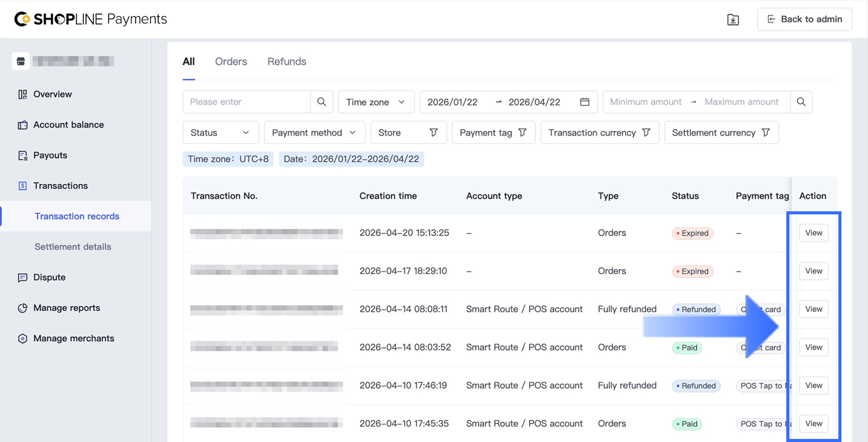868x442 pixels.
Task: Click the store icon in the sidebar header
Action: (x=21, y=61)
